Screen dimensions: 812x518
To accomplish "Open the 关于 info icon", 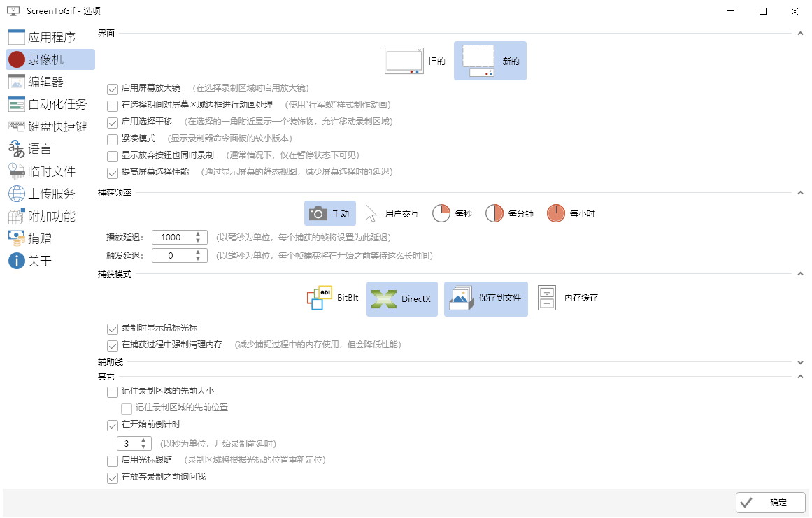I will tap(17, 260).
